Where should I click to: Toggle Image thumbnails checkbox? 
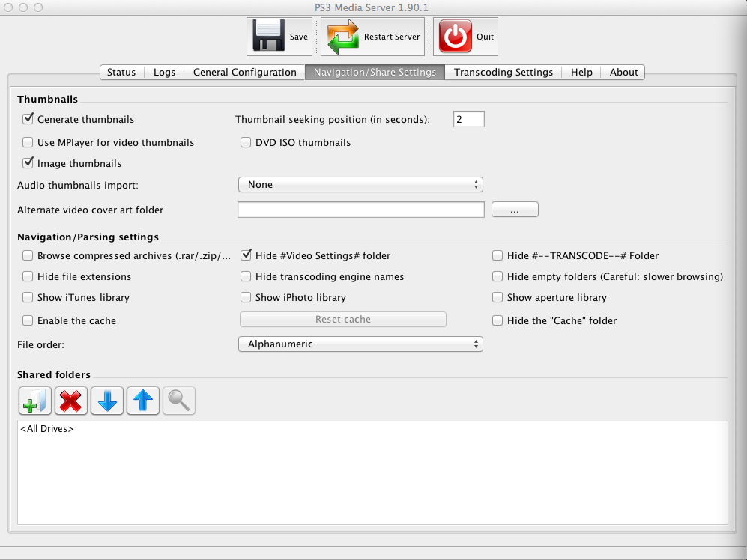click(28, 163)
